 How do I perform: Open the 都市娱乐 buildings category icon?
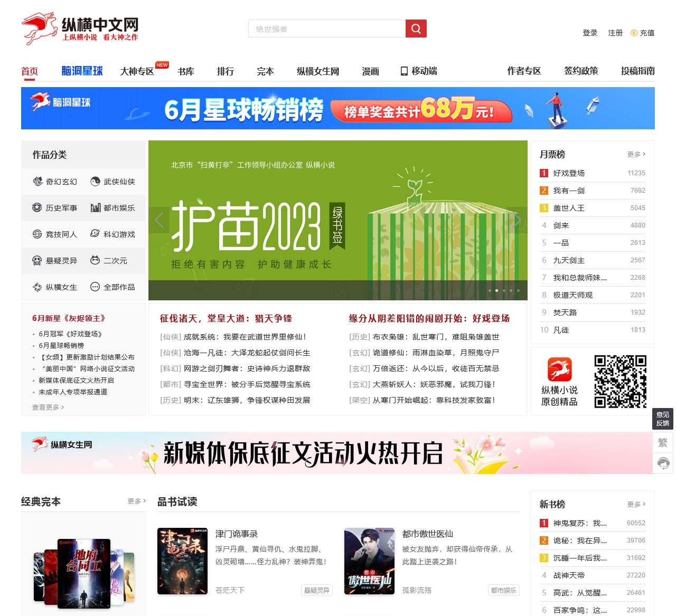click(x=95, y=208)
